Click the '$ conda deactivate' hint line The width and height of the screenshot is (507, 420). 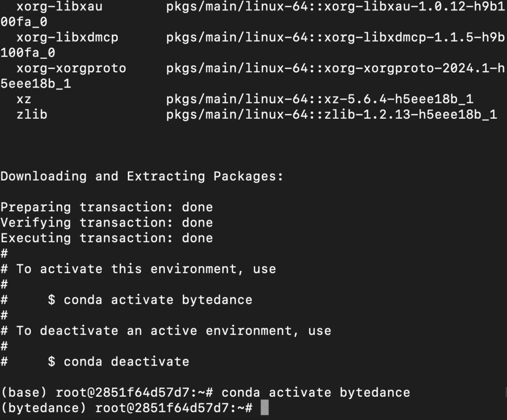[x=118, y=362]
